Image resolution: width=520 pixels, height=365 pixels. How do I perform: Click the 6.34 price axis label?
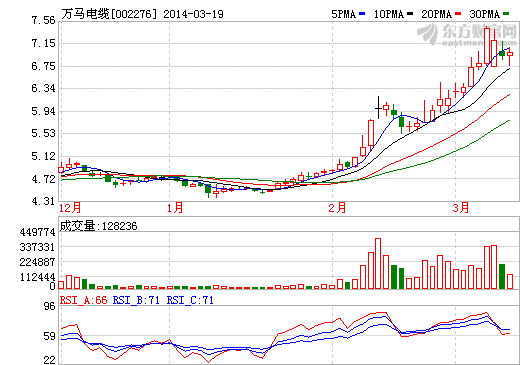point(43,88)
